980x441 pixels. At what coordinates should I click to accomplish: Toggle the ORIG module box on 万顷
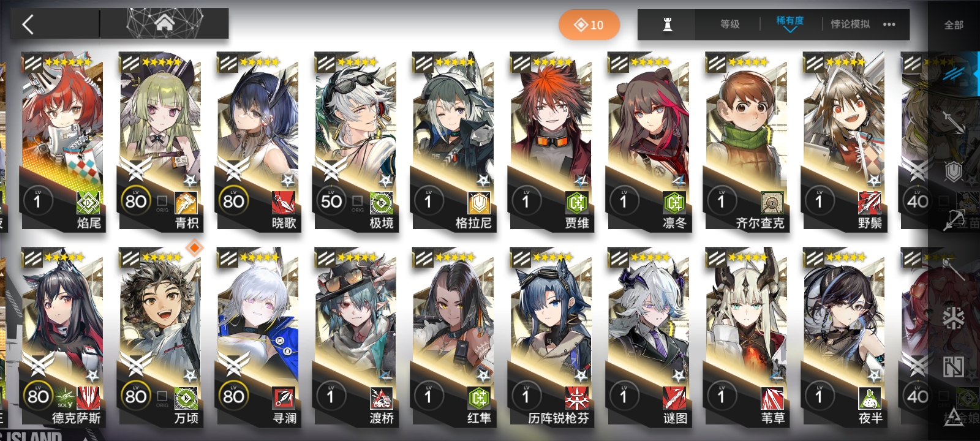(x=162, y=397)
